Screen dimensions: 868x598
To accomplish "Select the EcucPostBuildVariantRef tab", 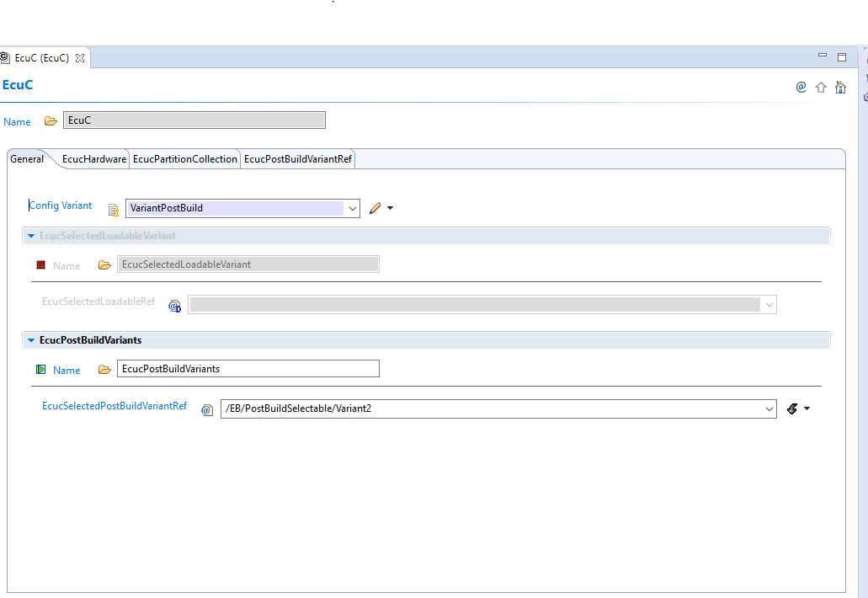I will [x=297, y=158].
